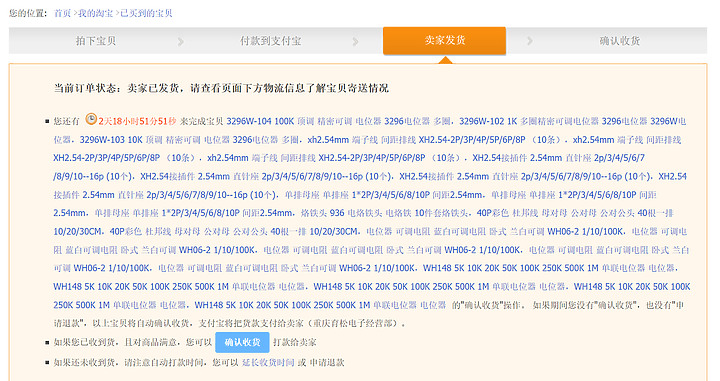Open 已买到的宝贝 breadcrumb link
This screenshot has height=381, width=720.
[x=146, y=13]
